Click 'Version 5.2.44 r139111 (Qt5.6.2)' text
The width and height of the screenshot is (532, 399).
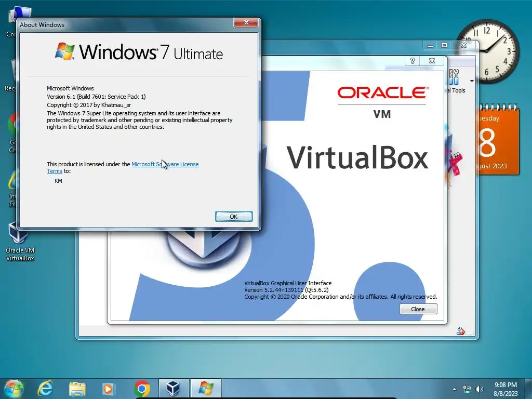coord(286,290)
